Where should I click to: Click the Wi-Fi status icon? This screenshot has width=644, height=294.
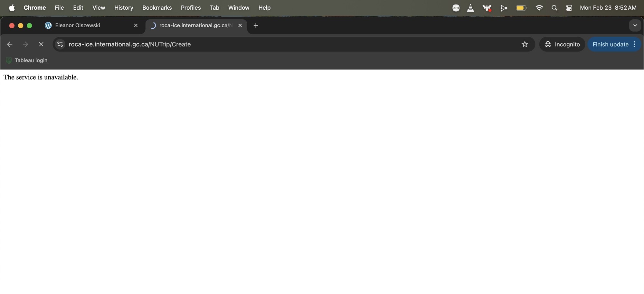coord(539,8)
